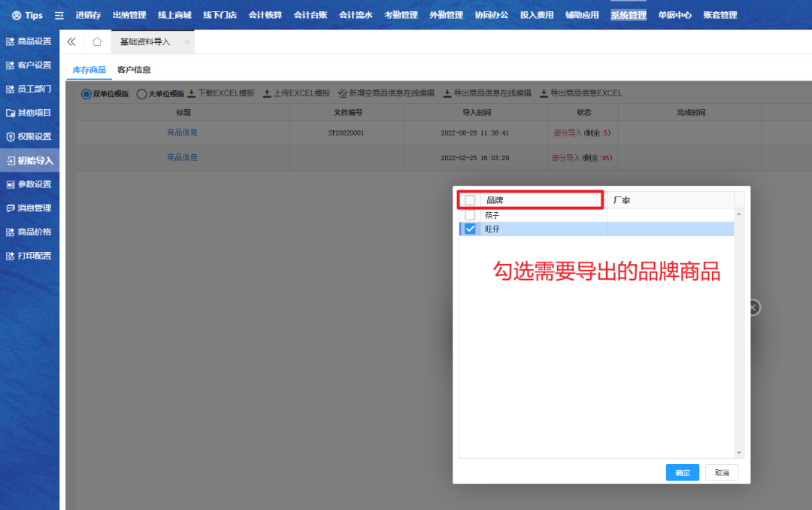
Task: Uncheck the 旺仔 brand checkbox
Action: [x=470, y=229]
